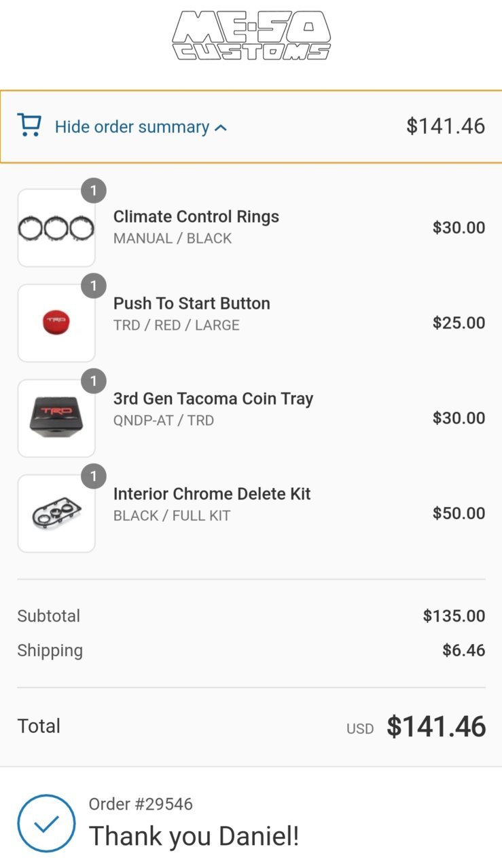This screenshot has height=868, width=502.
Task: Click the quantity badge on the Coin Tray
Action: pyautogui.click(x=94, y=381)
